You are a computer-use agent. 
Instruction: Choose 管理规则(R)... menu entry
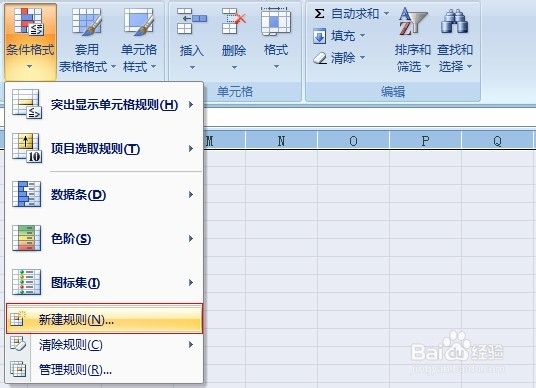105,370
